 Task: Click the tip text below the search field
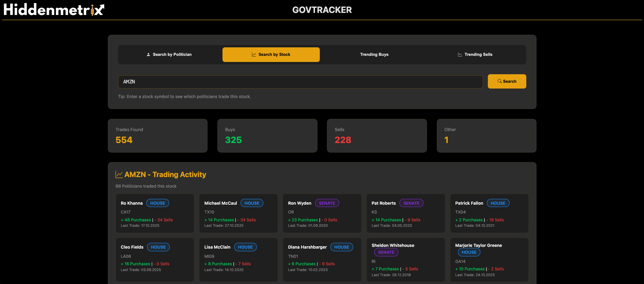coord(184,97)
